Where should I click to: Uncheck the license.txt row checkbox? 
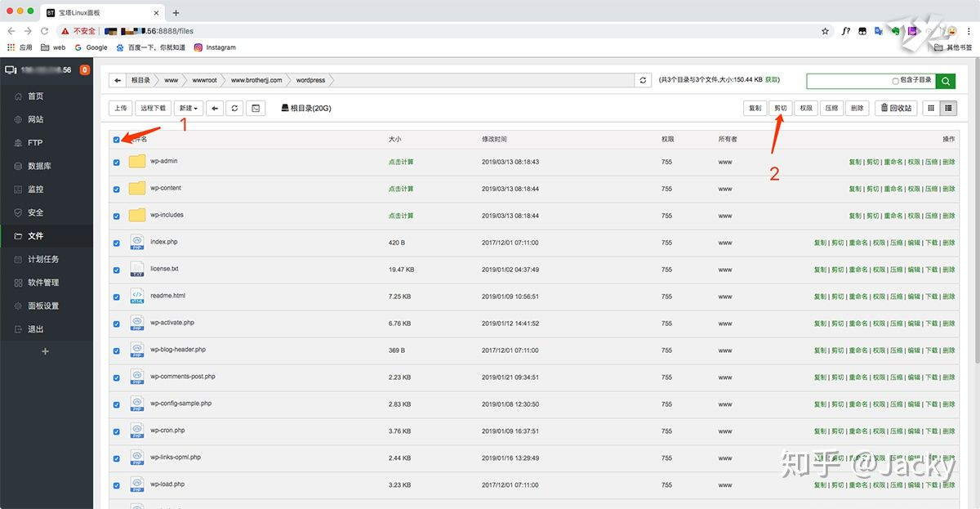tap(116, 270)
